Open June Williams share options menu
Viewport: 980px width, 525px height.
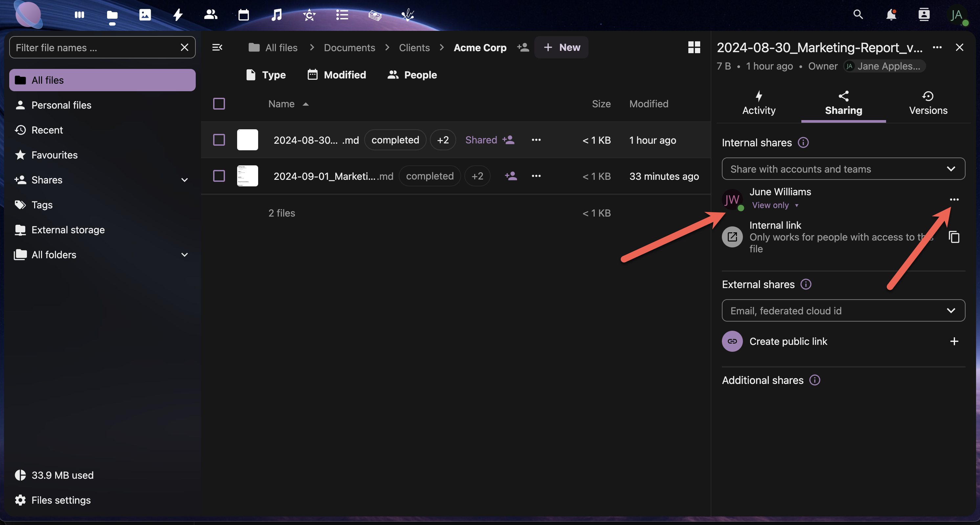[x=954, y=199]
